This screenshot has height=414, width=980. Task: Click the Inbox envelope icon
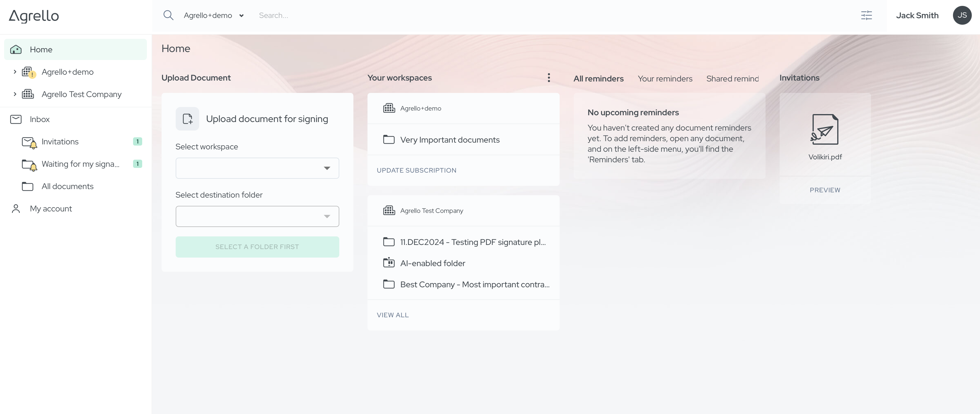point(16,119)
